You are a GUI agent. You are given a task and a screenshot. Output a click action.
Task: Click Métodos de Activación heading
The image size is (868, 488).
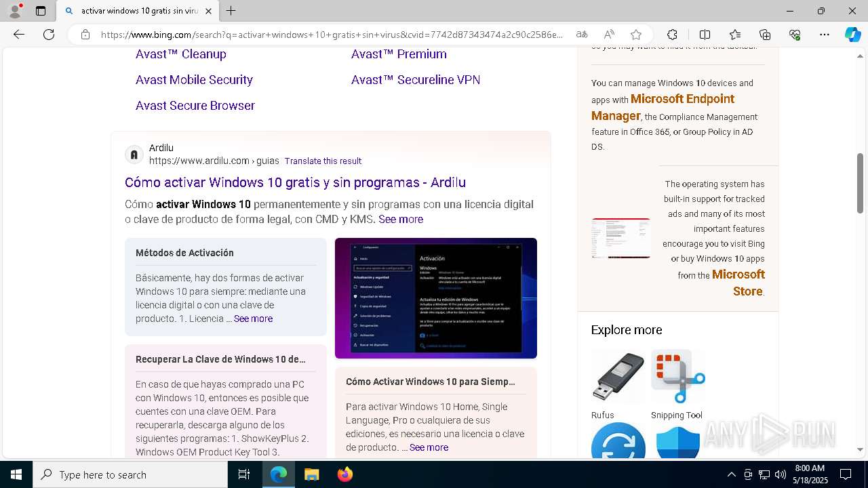point(184,253)
